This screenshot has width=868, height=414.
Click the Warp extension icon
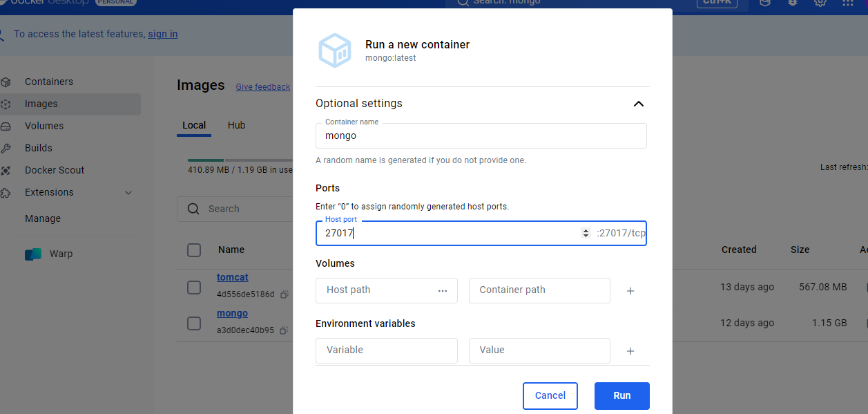33,254
